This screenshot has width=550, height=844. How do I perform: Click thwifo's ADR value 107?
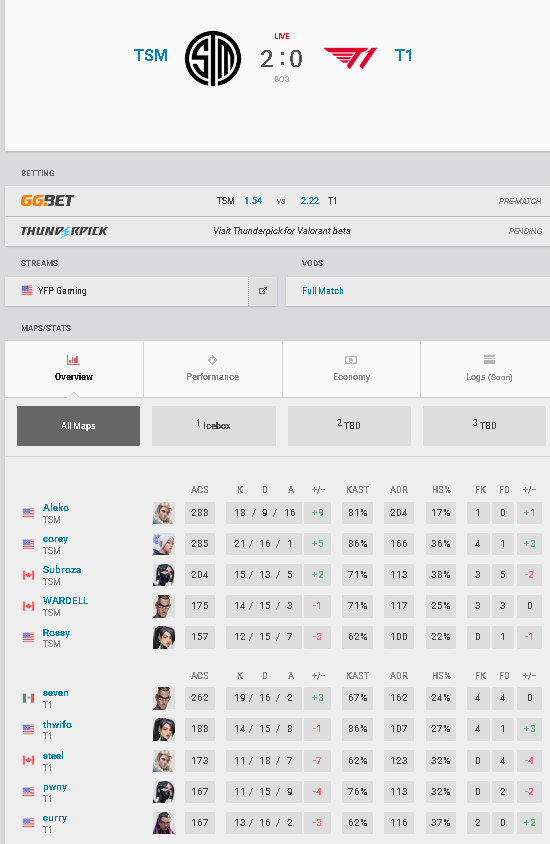(x=399, y=729)
